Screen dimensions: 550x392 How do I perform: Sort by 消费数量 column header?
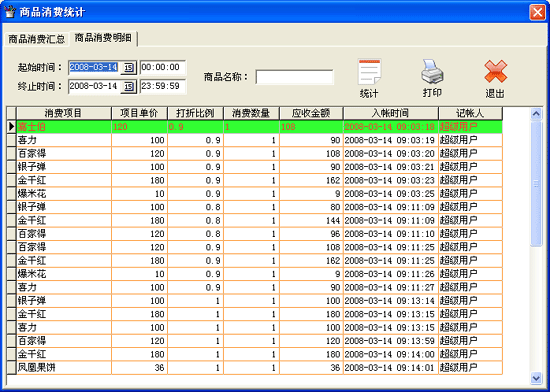251,113
